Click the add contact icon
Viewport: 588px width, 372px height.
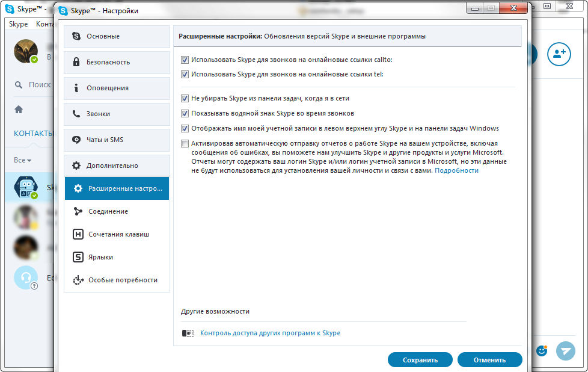[559, 54]
